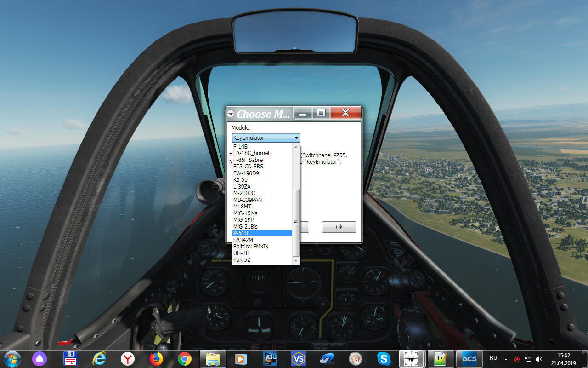The image size is (588, 368).
Task: Pick M-2000C module entry
Action: click(262, 193)
